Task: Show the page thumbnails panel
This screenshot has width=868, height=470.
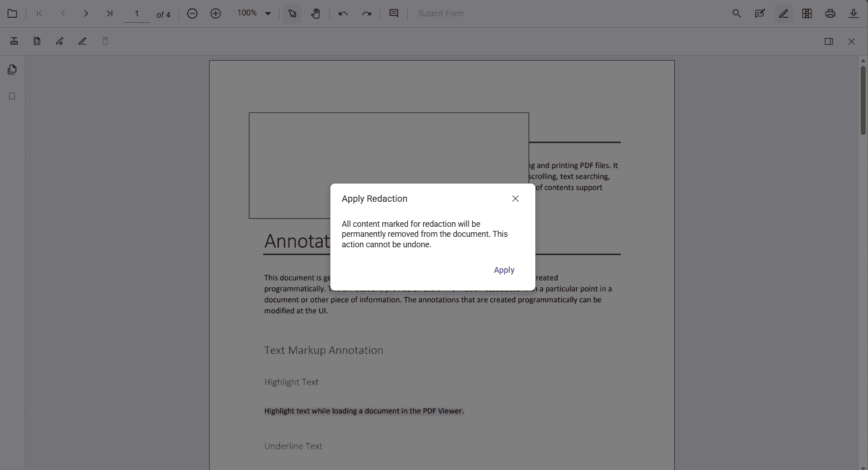Action: [11, 69]
